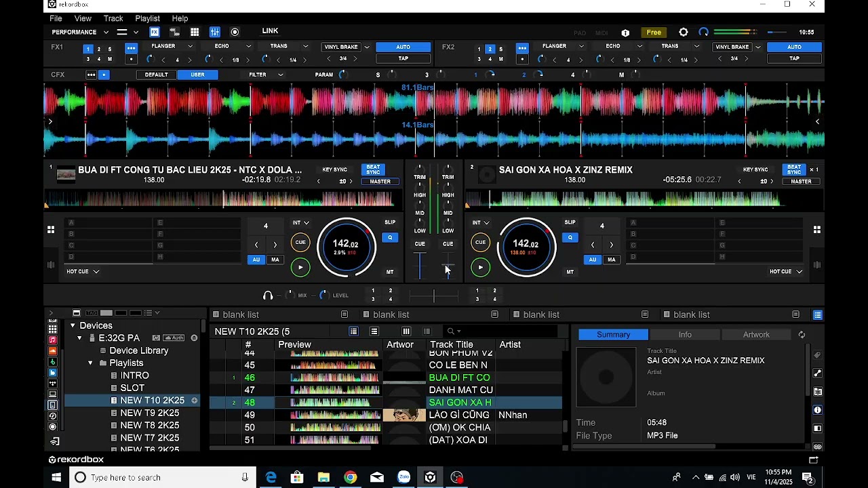This screenshot has height=488, width=868.
Task: Open the Zalo app on the taskbar
Action: tap(403, 477)
